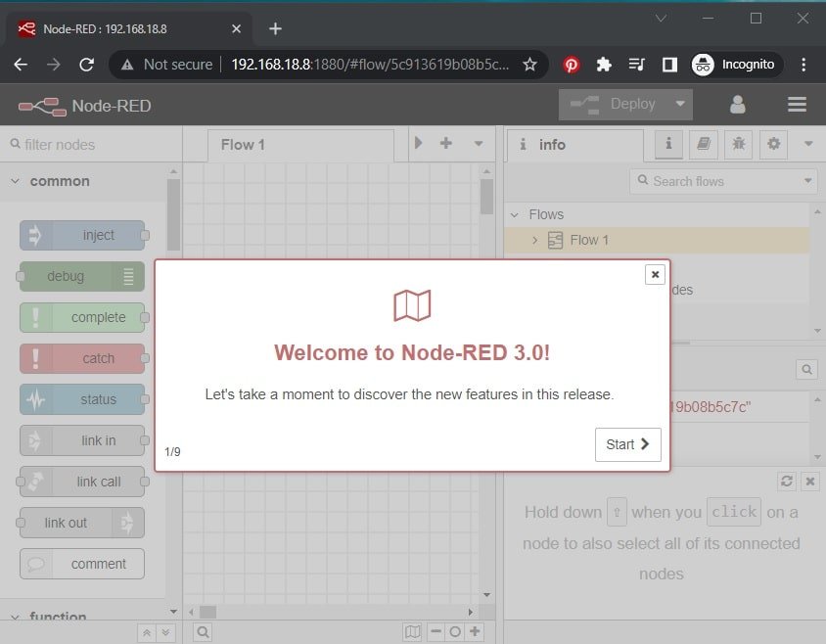
Task: Open the Node-RED hamburger main menu
Action: 797,105
